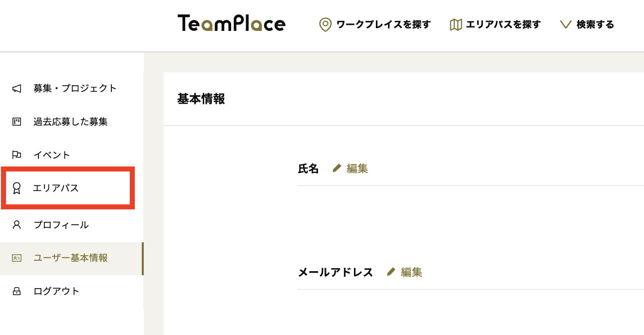Expand the 検索する dropdown in the header
This screenshot has height=335, width=644.
coord(588,24)
